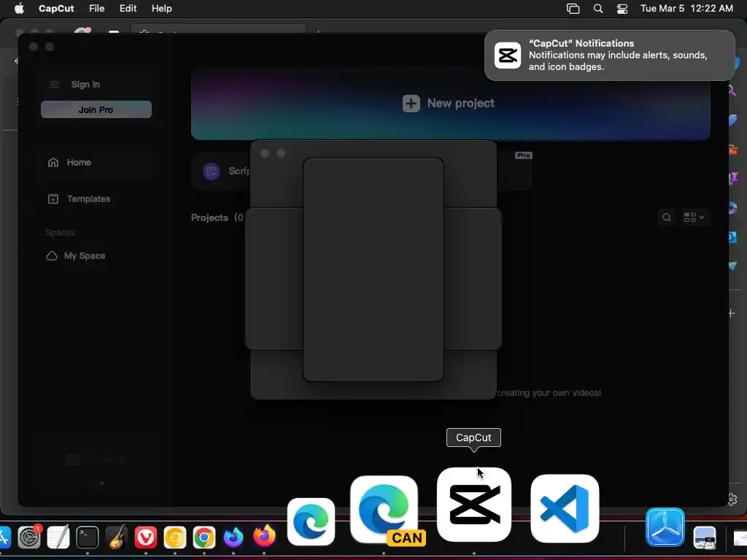Click the plus icon on New project

tap(411, 104)
